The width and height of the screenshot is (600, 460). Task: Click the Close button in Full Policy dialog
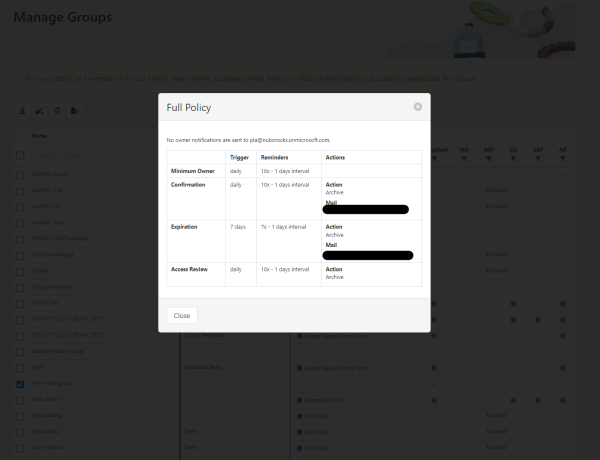pos(182,315)
